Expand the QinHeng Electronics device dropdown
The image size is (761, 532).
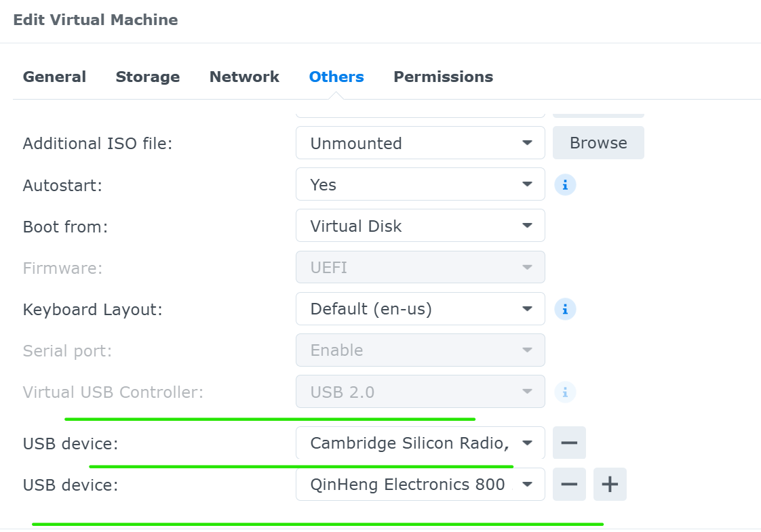[421, 484]
